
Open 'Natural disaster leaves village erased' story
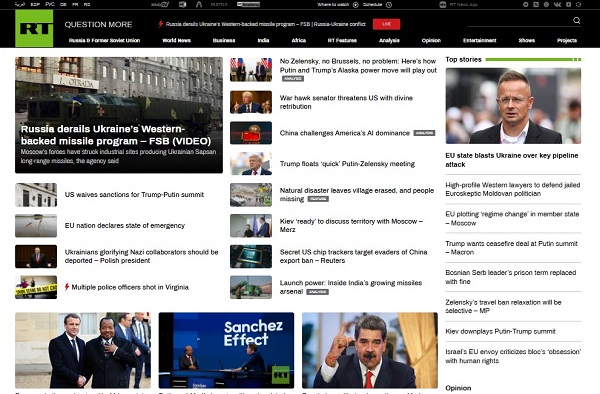click(x=357, y=194)
